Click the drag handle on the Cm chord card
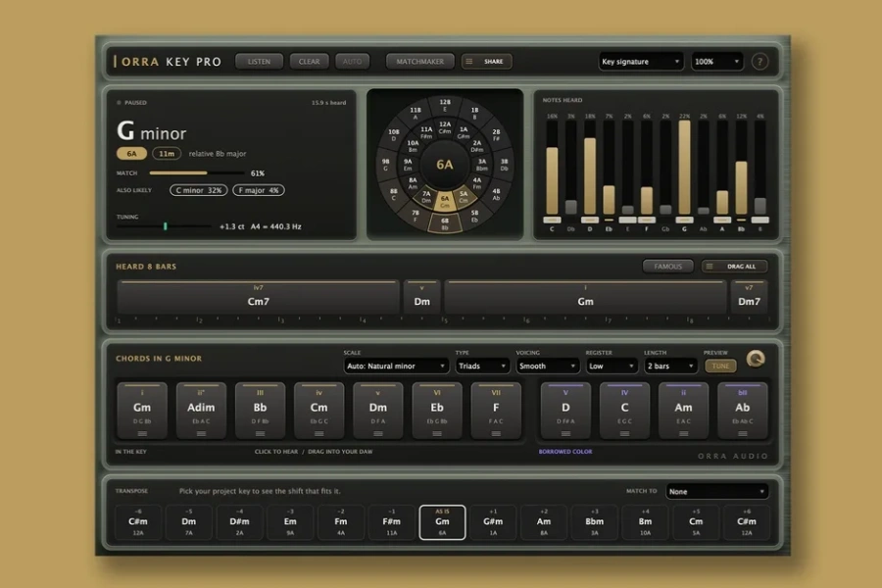This screenshot has width=882, height=588. point(318,433)
